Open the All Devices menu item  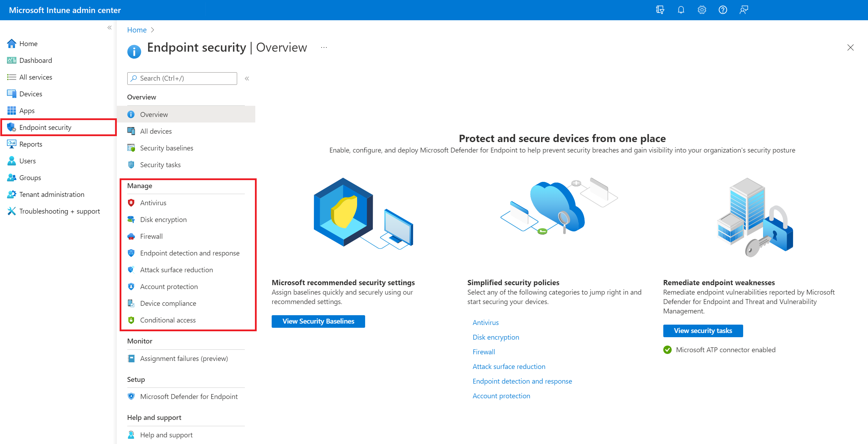(156, 131)
